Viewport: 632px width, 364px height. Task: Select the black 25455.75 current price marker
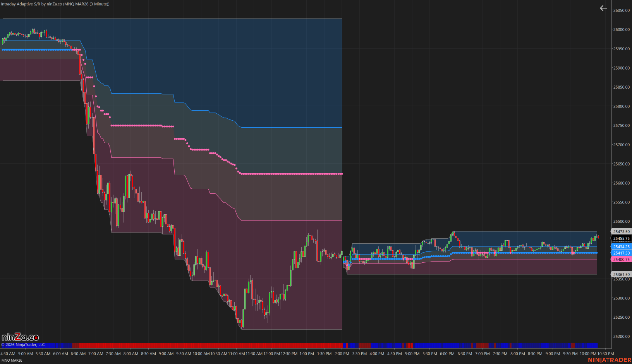pos(621,238)
